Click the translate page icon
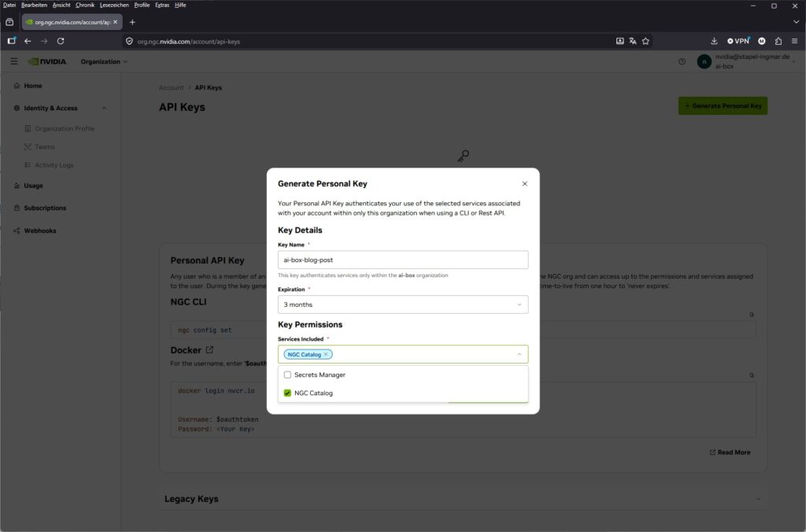This screenshot has height=532, width=806. (633, 41)
